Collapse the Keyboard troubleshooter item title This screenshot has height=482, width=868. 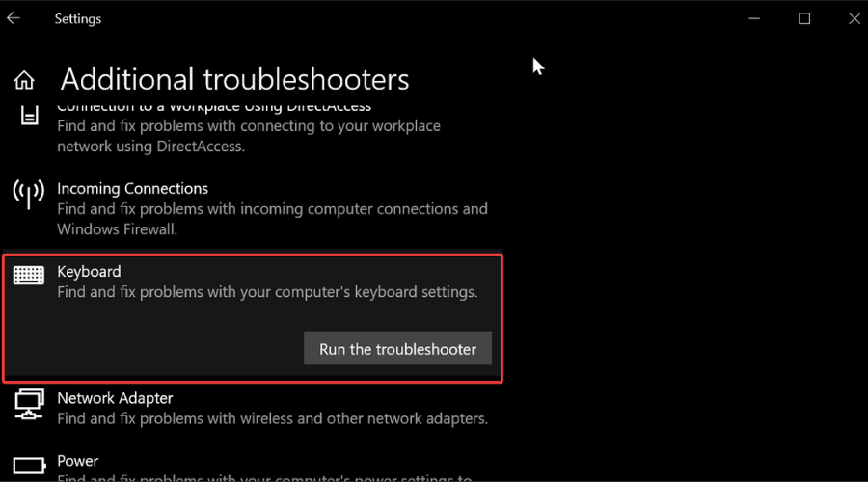point(89,272)
